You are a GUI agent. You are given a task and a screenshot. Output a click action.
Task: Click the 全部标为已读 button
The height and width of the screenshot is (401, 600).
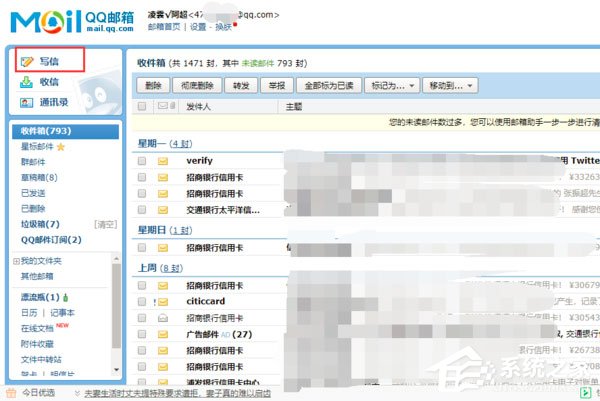(x=328, y=86)
